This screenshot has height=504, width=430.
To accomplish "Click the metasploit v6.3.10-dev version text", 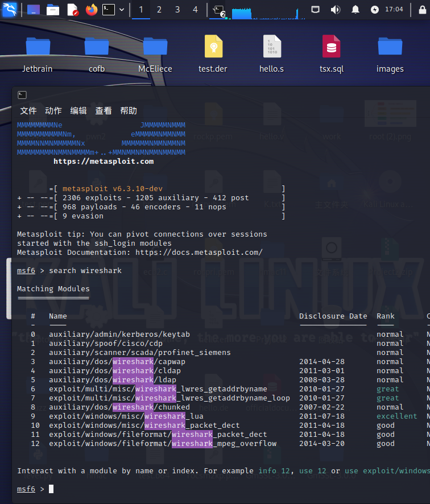I will coord(113,189).
